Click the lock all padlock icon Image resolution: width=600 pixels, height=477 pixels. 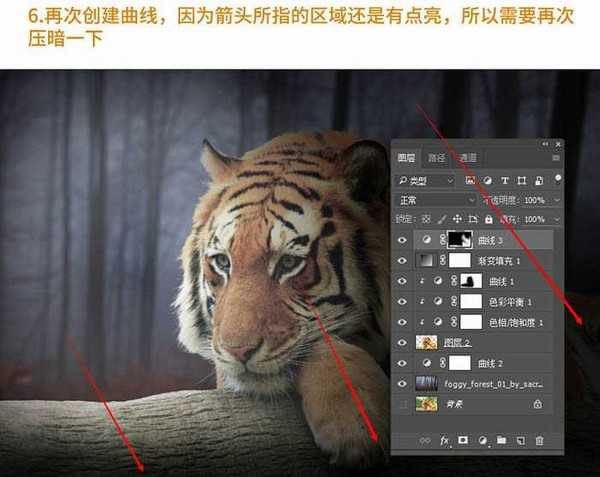coord(489,218)
